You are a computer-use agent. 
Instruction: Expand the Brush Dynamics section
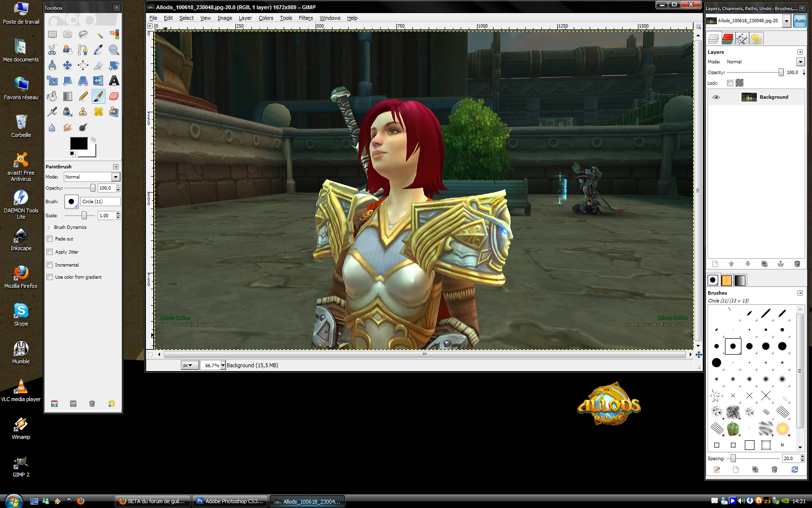point(49,227)
